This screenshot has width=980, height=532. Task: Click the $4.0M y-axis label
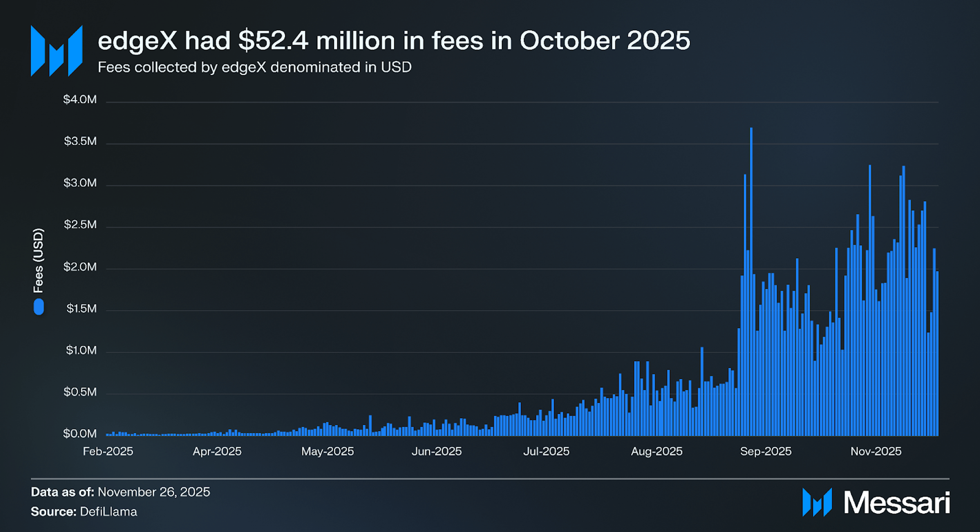coord(80,99)
